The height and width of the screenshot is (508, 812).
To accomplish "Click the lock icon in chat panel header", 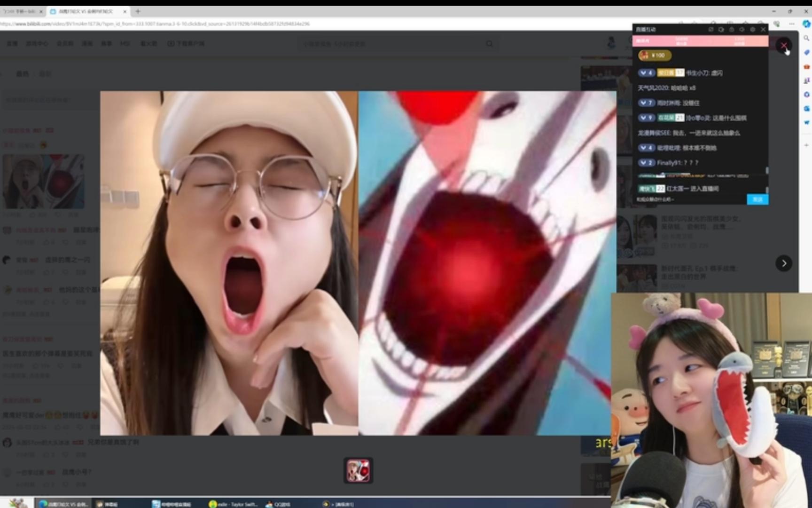I will (x=732, y=29).
